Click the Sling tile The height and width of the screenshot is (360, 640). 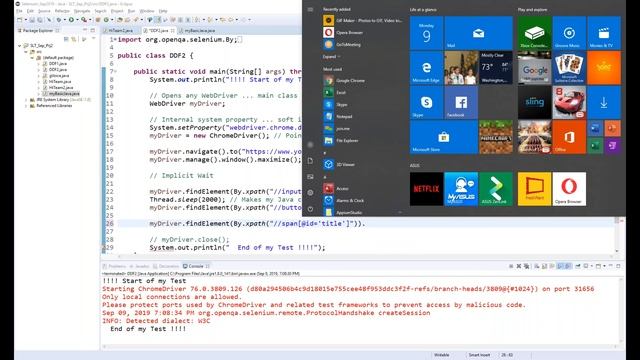point(534,102)
